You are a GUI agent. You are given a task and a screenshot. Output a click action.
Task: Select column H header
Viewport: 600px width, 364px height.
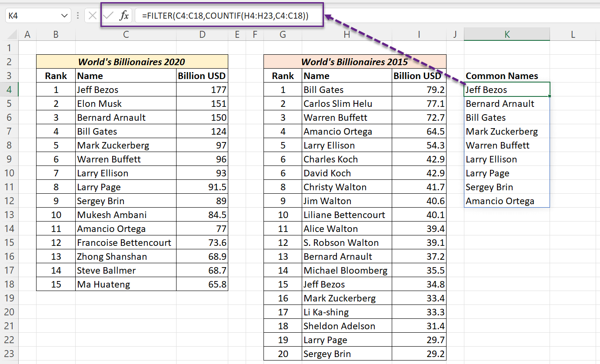coord(347,34)
